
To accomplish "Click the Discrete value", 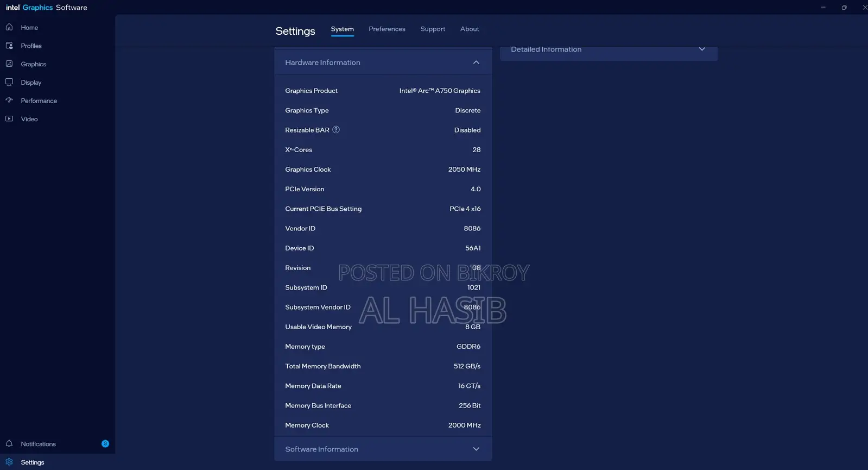I will click(x=467, y=110).
